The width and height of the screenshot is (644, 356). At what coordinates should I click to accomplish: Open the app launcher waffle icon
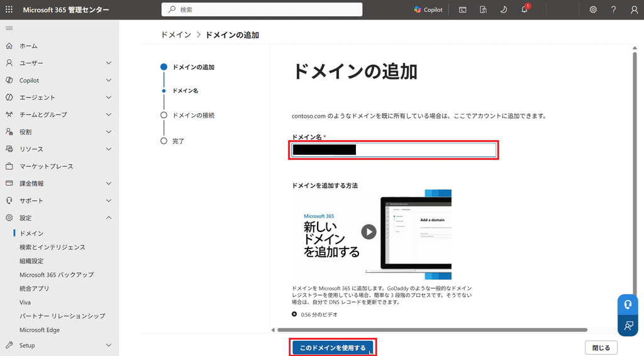tap(9, 9)
